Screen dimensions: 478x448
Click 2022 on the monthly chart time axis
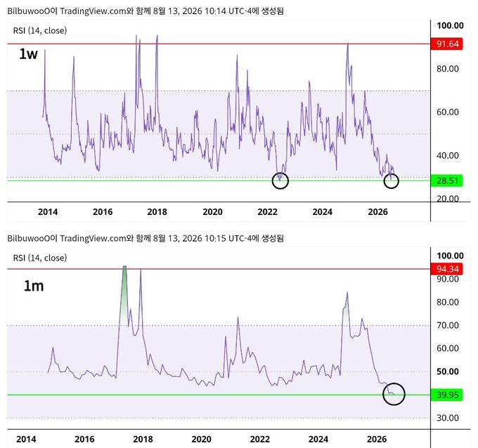point(259,440)
